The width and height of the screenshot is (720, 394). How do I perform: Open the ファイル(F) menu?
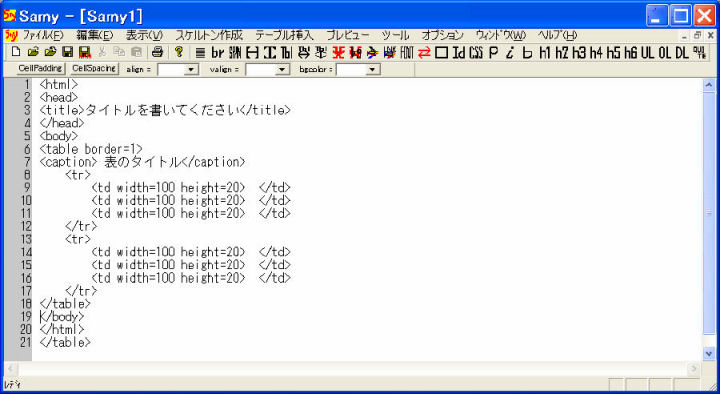(x=42, y=35)
